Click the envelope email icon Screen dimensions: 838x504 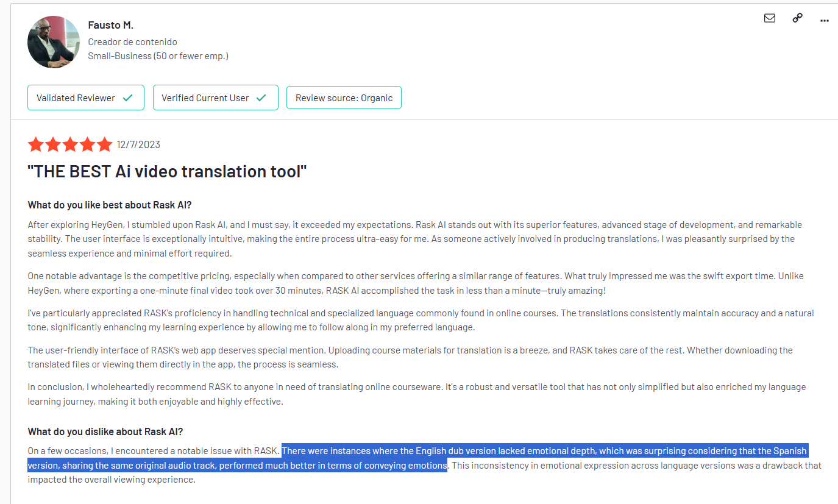(770, 18)
